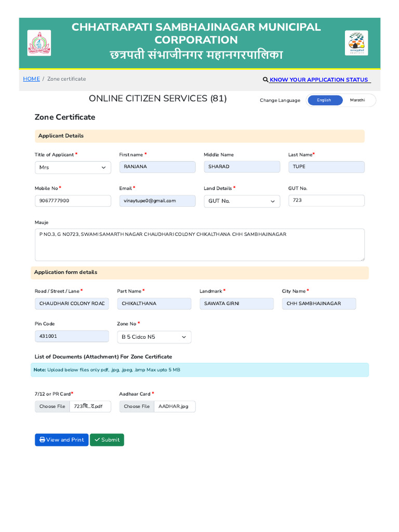Select the Pin Code field
Viewport: 399px width, 532px height.
click(72, 336)
